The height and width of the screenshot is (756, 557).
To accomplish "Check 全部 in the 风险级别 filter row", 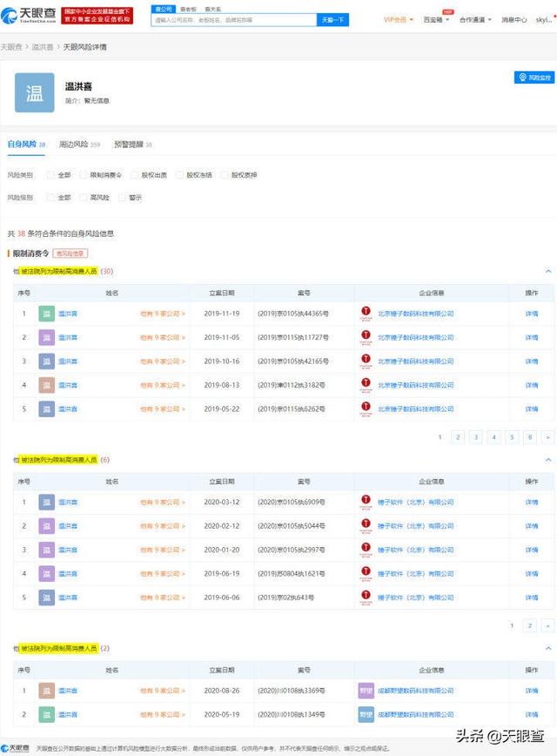I will point(50,198).
